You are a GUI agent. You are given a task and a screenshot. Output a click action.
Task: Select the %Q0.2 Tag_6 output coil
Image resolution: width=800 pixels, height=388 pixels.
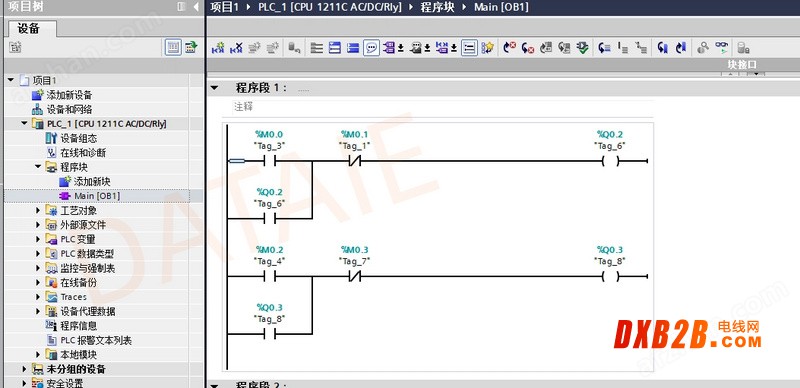[x=610, y=161]
